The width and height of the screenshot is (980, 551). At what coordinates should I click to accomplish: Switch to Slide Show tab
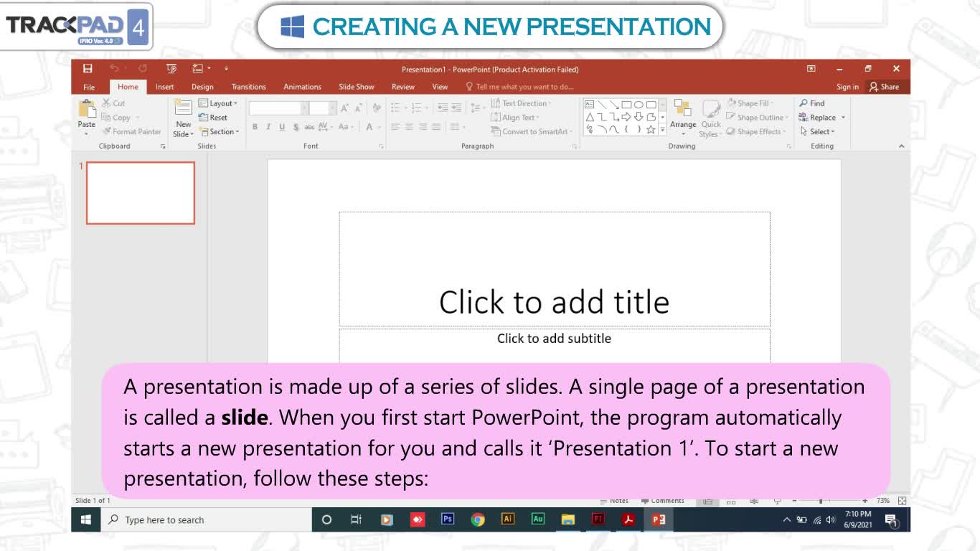pyautogui.click(x=357, y=87)
